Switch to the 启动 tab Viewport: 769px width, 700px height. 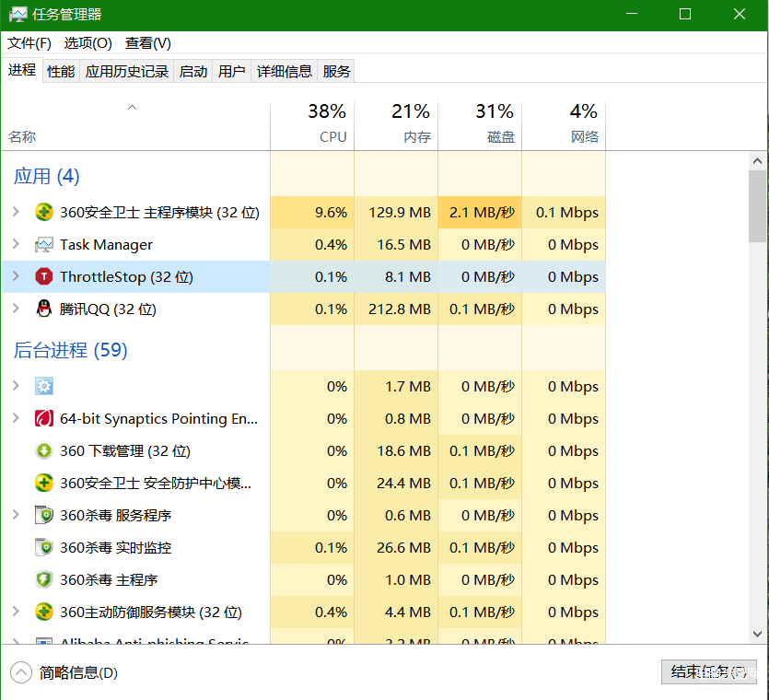[x=193, y=72]
